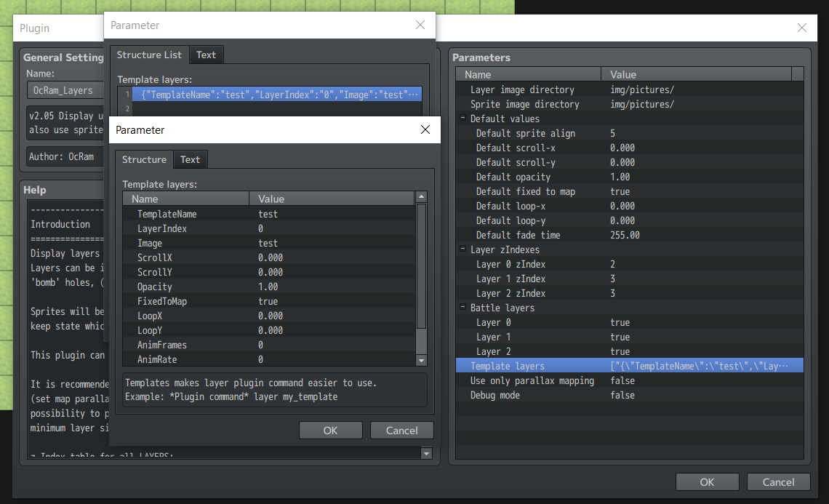Click the Value column header in Parameters
Viewport: 829px width, 504px height.
pos(697,75)
